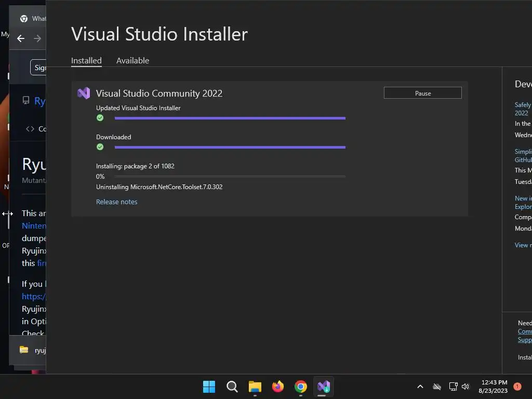This screenshot has width=532, height=399.
Task: Click the folder icon in Chrome's download bar
Action: pyautogui.click(x=24, y=350)
